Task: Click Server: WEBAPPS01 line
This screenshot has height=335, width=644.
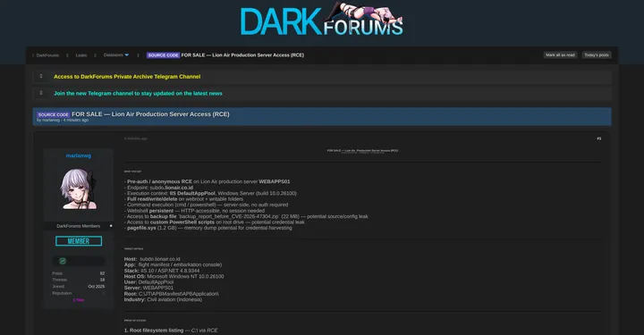Action: point(148,288)
